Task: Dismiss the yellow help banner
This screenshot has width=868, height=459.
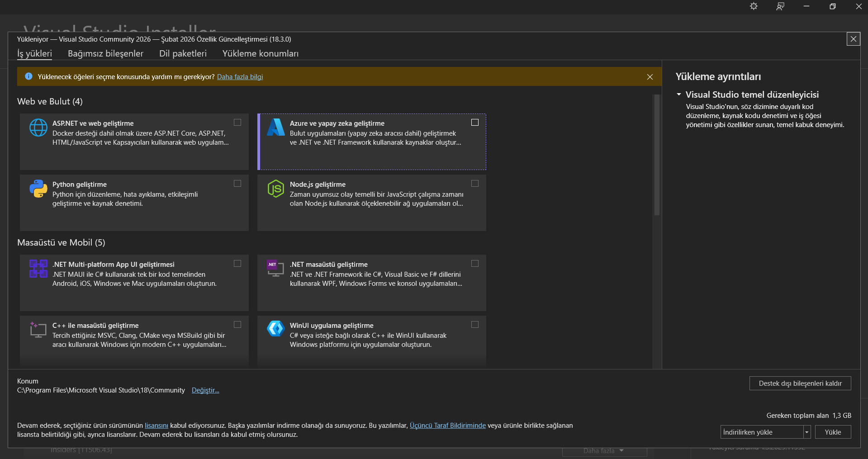Action: (x=650, y=77)
